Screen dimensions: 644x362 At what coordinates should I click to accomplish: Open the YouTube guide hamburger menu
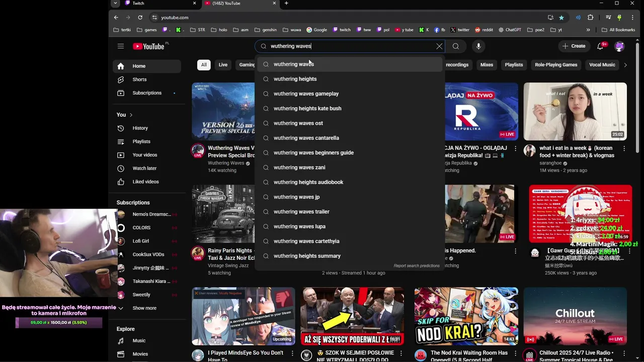121,46
